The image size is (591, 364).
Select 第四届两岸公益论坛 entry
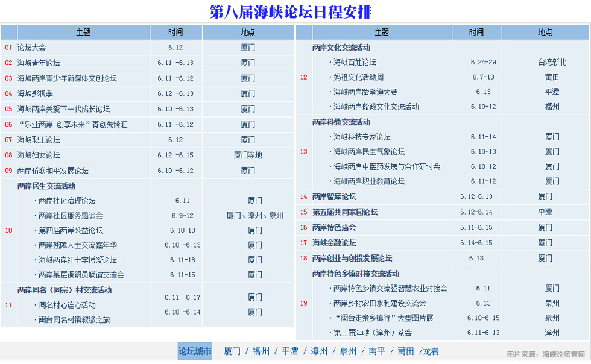point(70,230)
